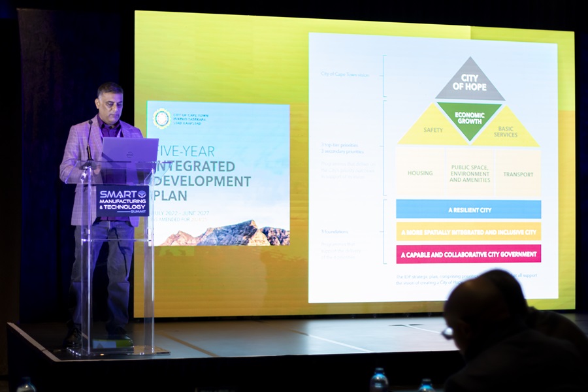Viewport: 588px width, 392px height.
Task: Select the Basic Services triangle
Action: pos(506,129)
